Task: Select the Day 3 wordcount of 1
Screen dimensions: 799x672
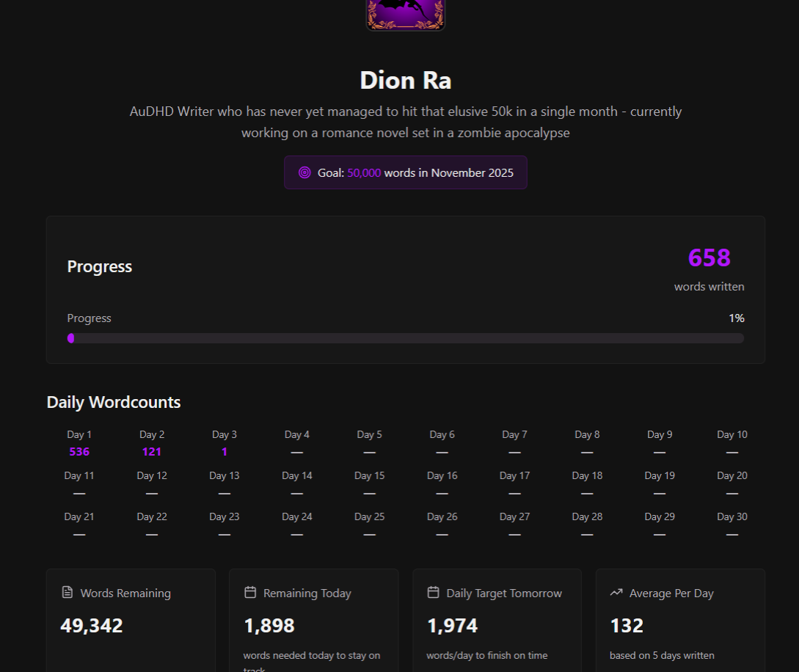Action: pos(225,452)
